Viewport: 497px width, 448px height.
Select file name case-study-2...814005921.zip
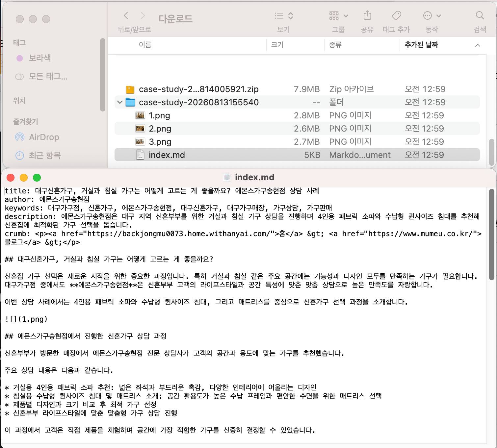pyautogui.click(x=199, y=89)
